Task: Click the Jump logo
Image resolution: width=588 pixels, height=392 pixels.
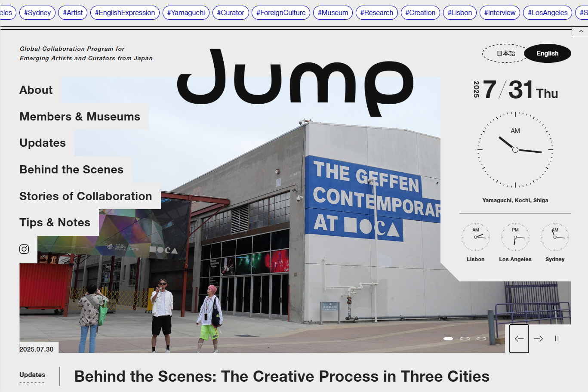Action: click(296, 82)
